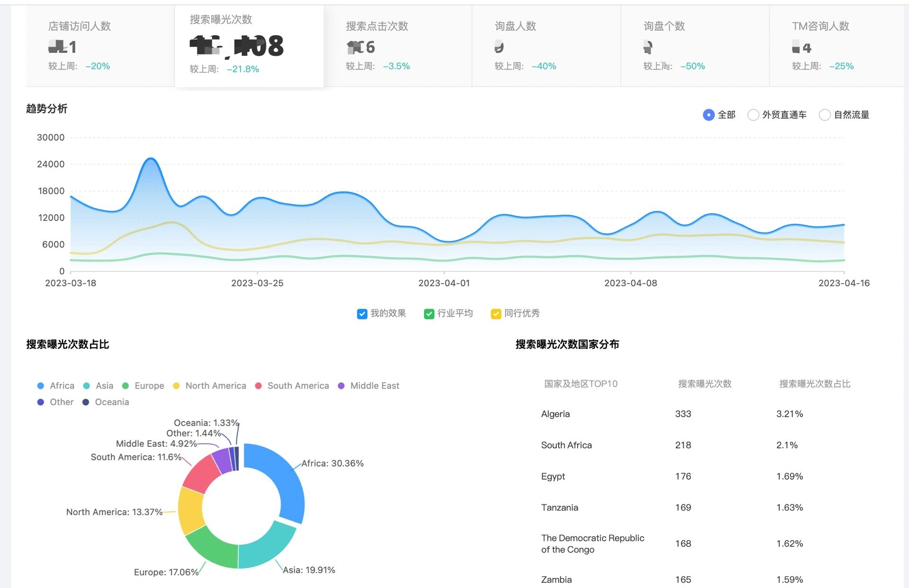
Task: Open the 询盘个数 metric card
Action: point(695,46)
